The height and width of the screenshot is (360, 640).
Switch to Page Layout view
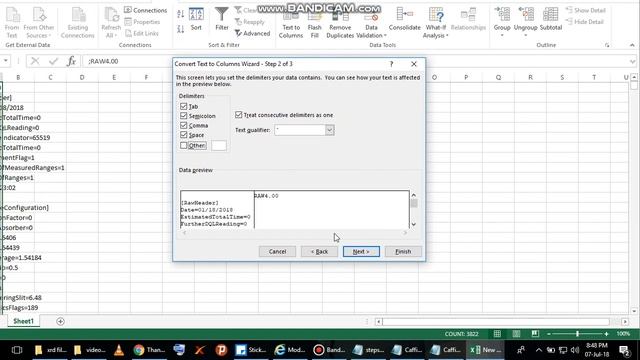point(516,334)
